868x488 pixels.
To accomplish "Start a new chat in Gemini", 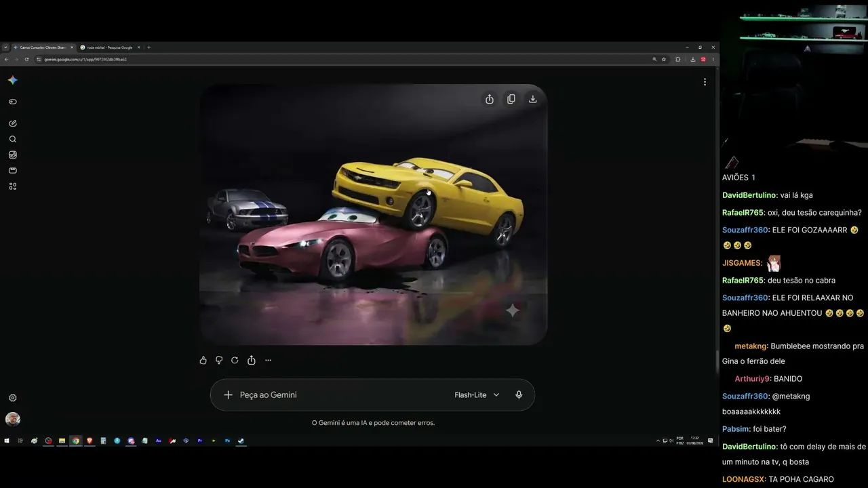I will pos(12,123).
